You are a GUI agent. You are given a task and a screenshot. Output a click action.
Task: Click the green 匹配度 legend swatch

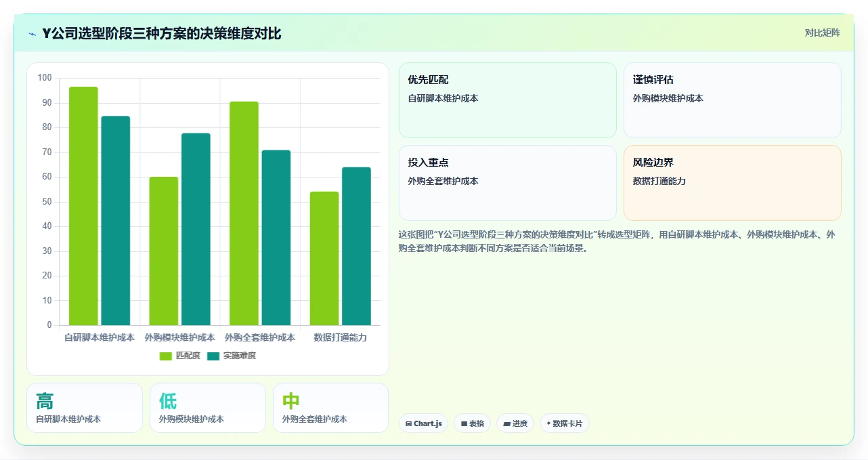coord(166,356)
